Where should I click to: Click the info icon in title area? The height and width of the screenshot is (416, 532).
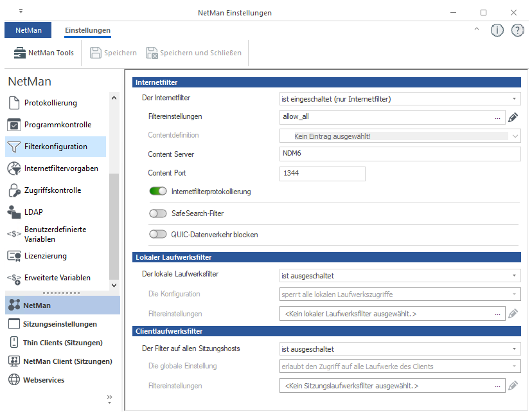[497, 30]
